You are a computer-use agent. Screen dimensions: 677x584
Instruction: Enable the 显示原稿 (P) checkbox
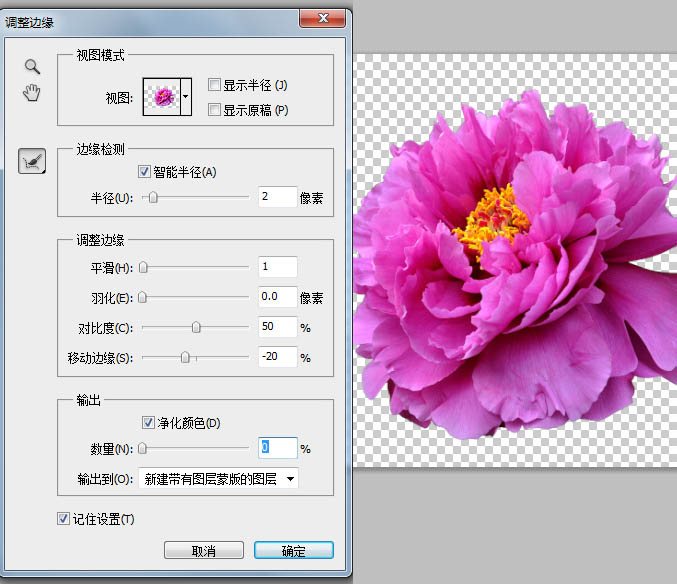213,109
